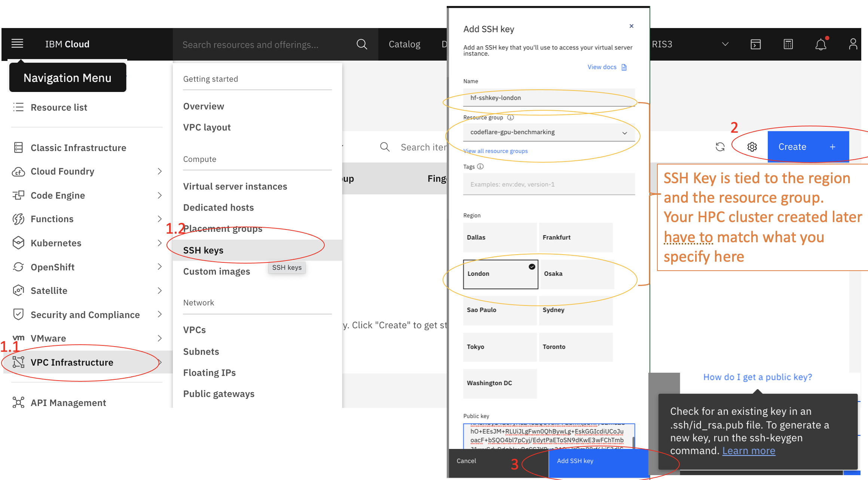Open the IBM Cloud Shell icon
Screen dimensions: 868x480
point(755,44)
